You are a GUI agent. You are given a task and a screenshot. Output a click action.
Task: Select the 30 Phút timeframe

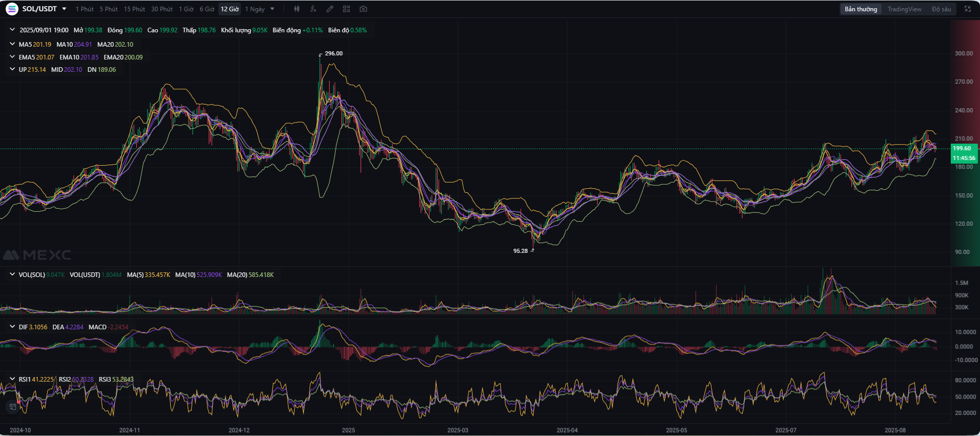[x=162, y=9]
